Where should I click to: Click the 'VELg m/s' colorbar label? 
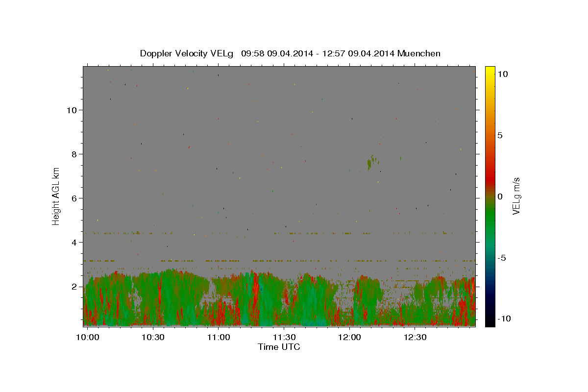[x=515, y=196]
